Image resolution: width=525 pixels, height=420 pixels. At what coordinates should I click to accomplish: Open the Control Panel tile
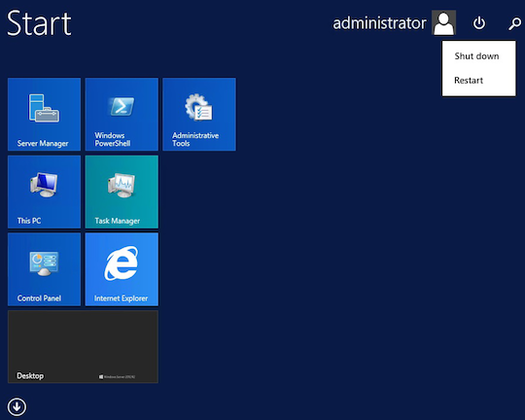coord(44,269)
